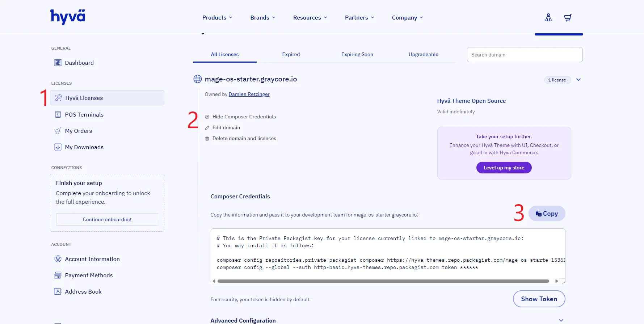This screenshot has width=644, height=324.
Task: Click the Hyvä Theme Open Source title
Action: pos(471,101)
